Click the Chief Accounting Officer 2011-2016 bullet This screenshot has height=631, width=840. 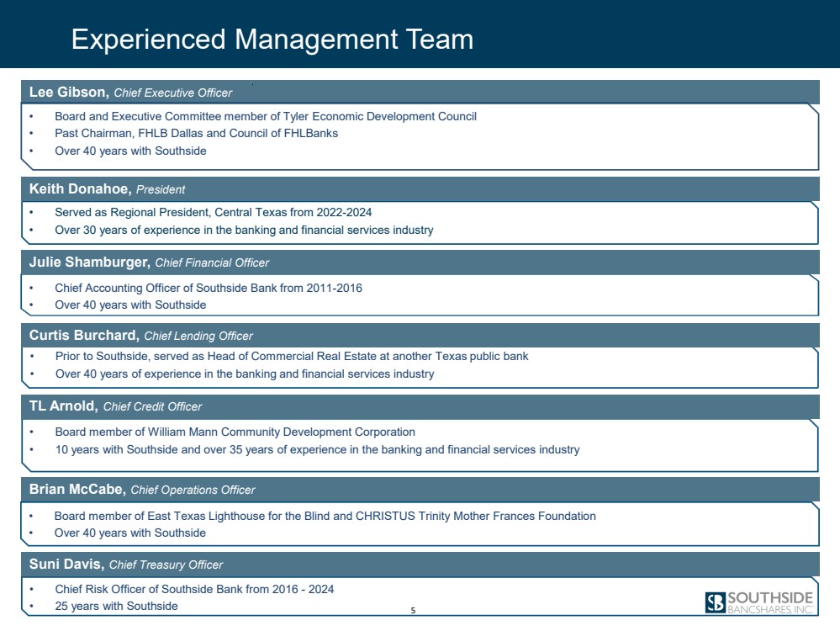(x=209, y=288)
